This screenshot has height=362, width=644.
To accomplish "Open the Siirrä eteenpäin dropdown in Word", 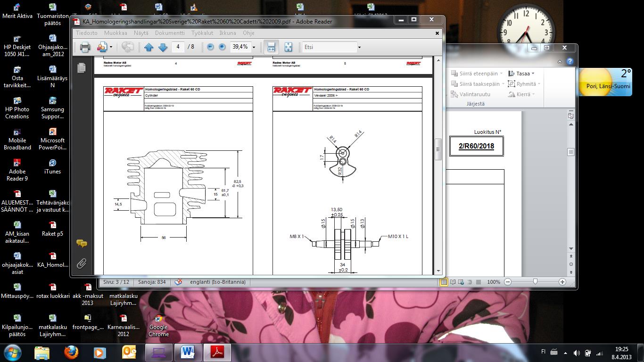I will coord(477,74).
